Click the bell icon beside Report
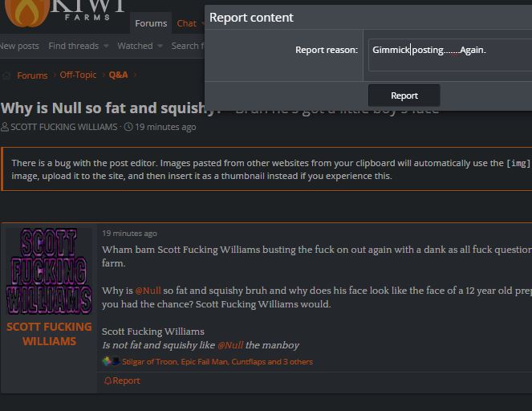This screenshot has width=532, height=411. (x=108, y=381)
